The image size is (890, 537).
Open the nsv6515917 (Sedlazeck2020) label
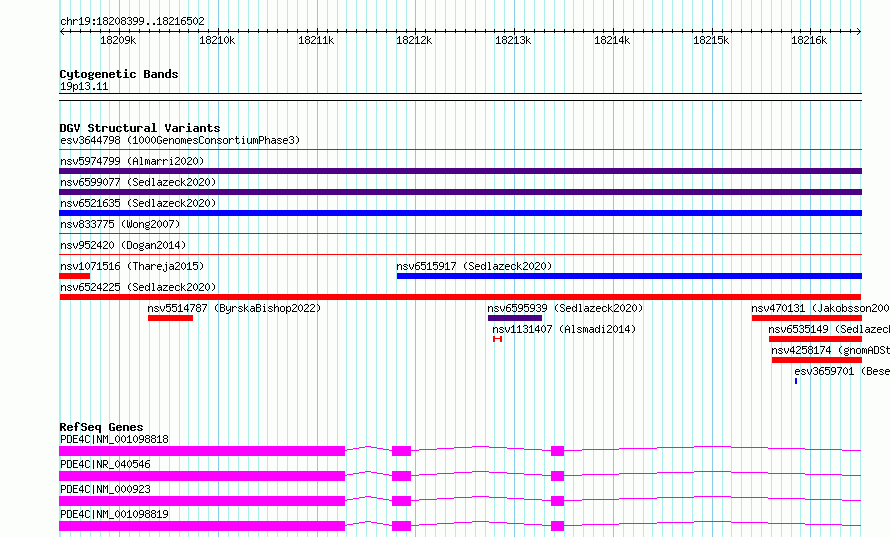click(x=474, y=266)
